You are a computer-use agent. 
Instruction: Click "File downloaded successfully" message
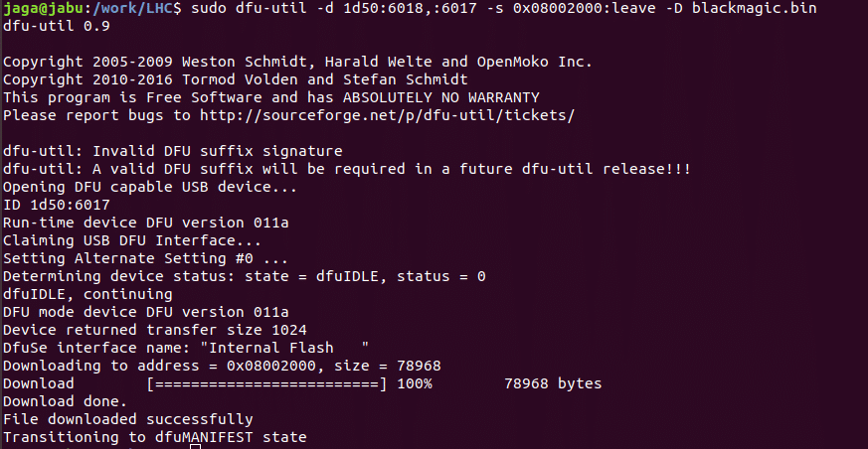[128, 419]
